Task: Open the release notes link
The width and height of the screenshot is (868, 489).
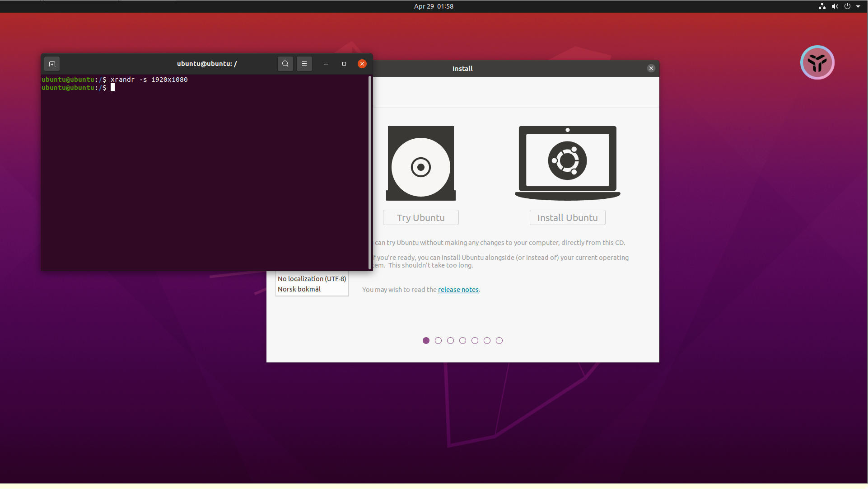Action: 458,290
